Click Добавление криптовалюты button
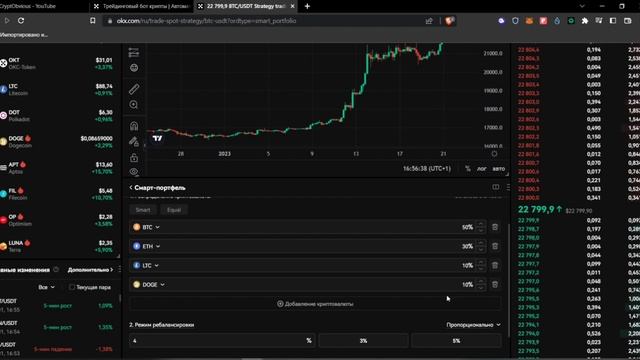The image size is (640, 360). (x=315, y=304)
